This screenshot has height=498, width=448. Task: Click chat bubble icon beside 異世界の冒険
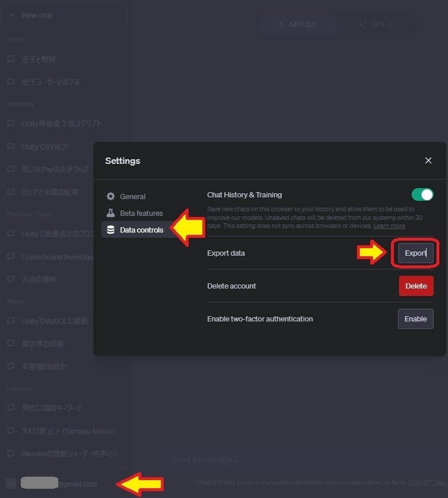point(11,343)
